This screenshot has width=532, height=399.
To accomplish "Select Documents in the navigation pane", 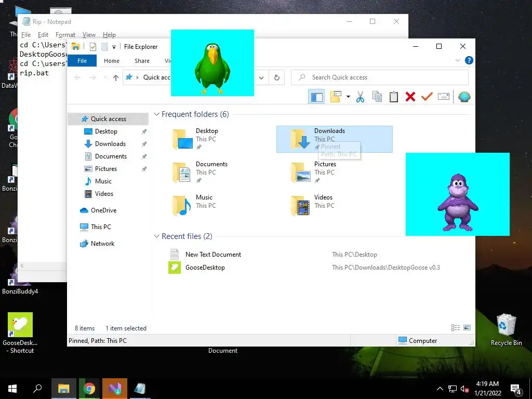I will pyautogui.click(x=111, y=156).
